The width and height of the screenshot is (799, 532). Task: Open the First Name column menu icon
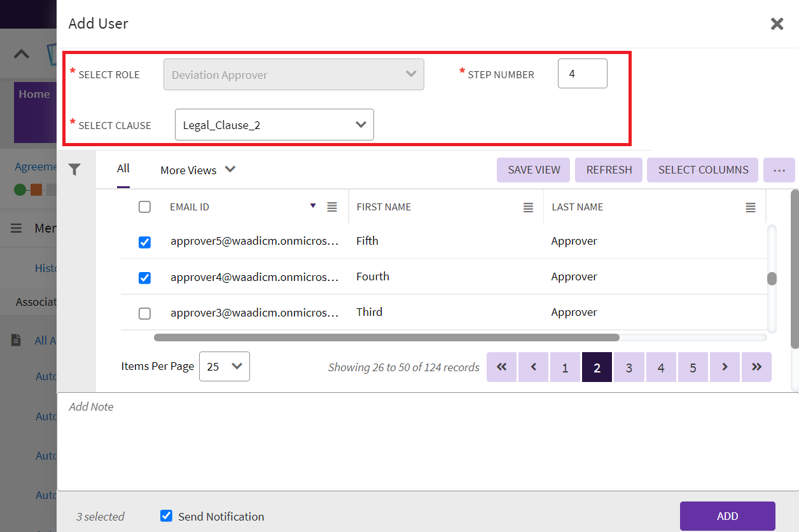tap(528, 207)
